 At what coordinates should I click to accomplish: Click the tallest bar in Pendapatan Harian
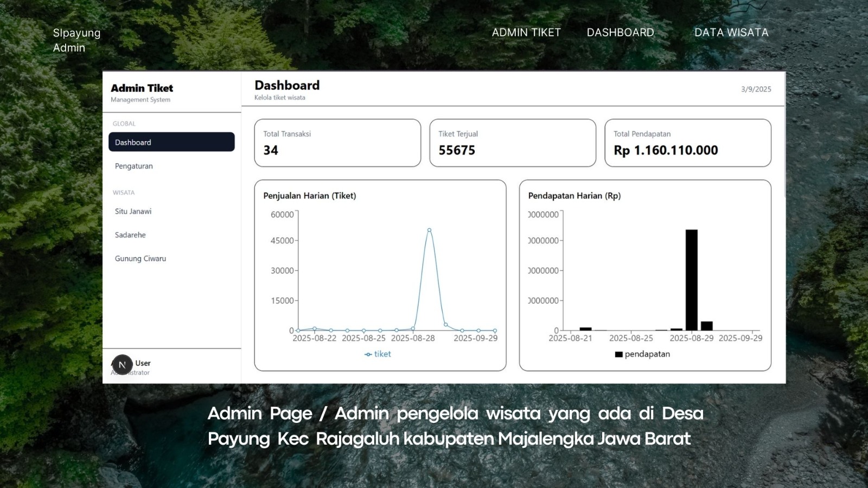click(x=691, y=280)
